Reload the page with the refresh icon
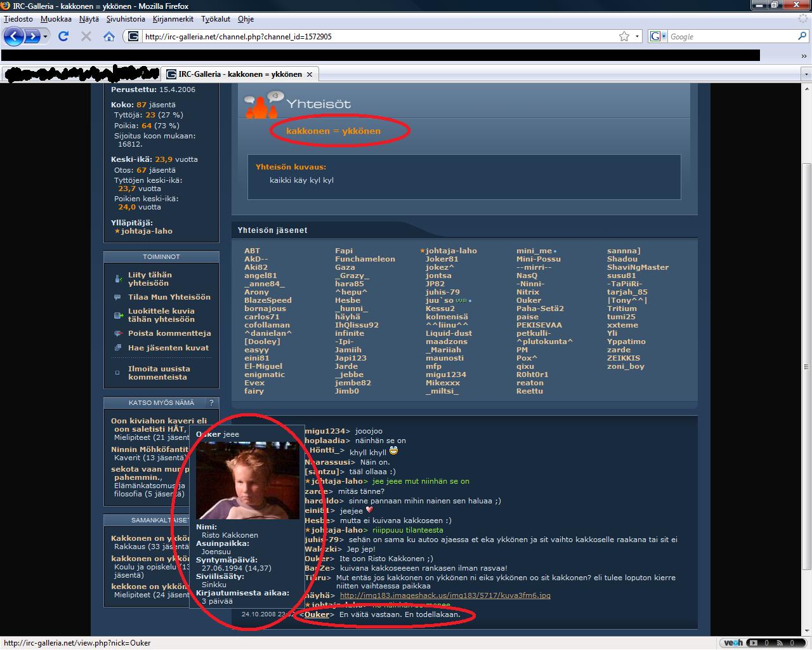 [63, 36]
